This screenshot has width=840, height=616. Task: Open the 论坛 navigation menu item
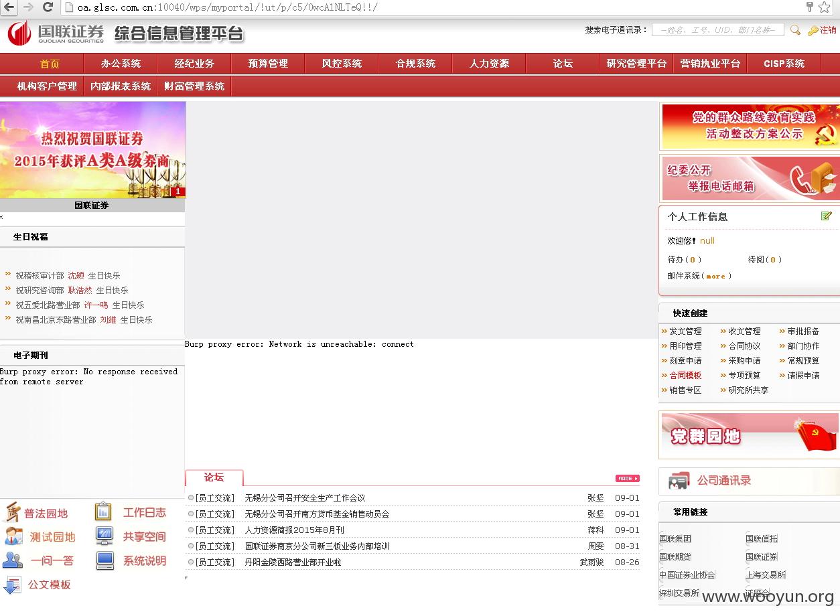tap(563, 64)
